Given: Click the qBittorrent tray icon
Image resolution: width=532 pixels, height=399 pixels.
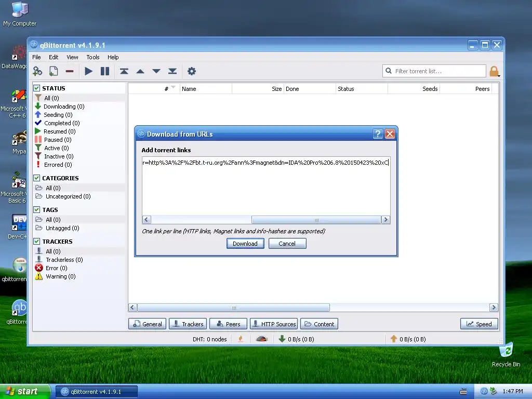Looking at the screenshot, I should [x=484, y=391].
